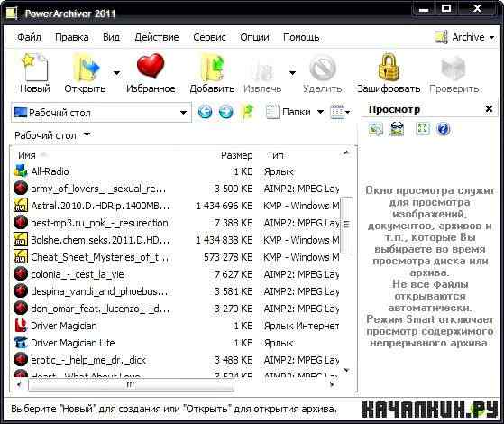
Task: Select the army_of_lovers_-_sexual_re... file
Action: tap(98, 189)
